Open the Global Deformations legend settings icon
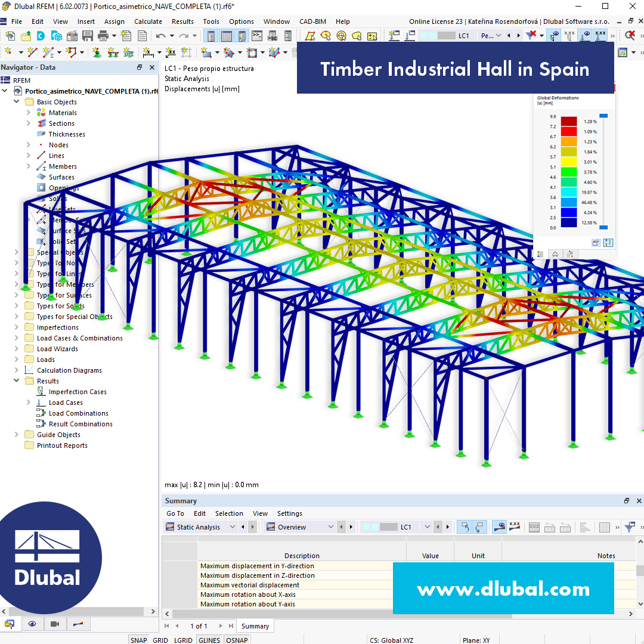 coord(609,243)
